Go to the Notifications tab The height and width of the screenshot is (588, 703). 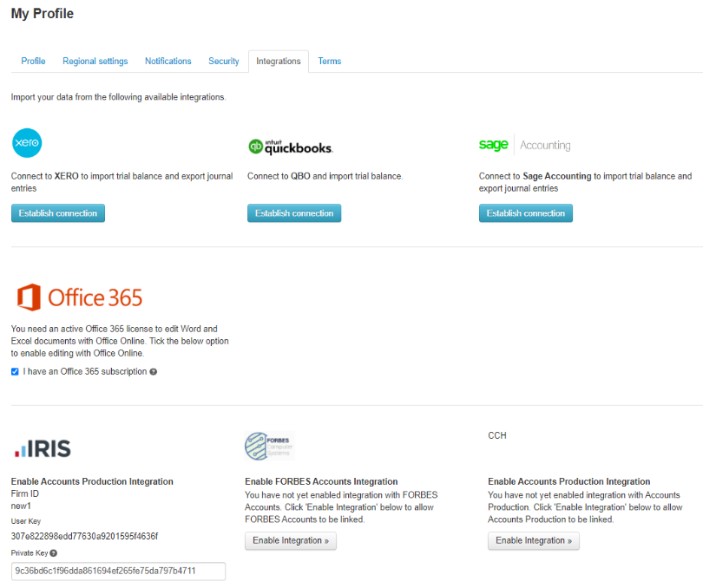[168, 62]
